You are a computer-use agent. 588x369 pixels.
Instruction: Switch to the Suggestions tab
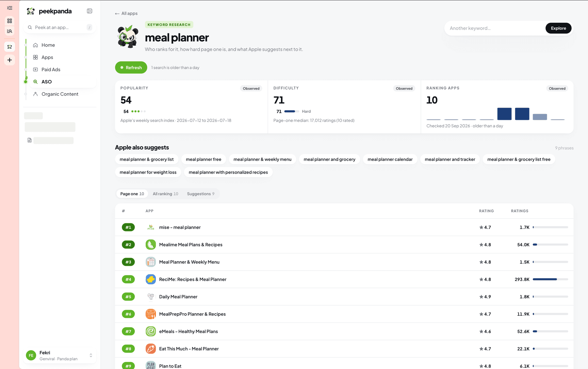(x=201, y=194)
